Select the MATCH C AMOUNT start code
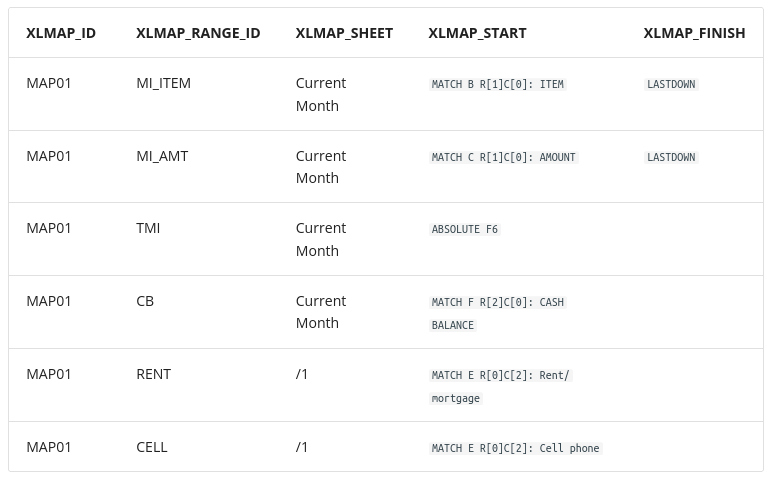This screenshot has height=481, width=767. click(504, 158)
